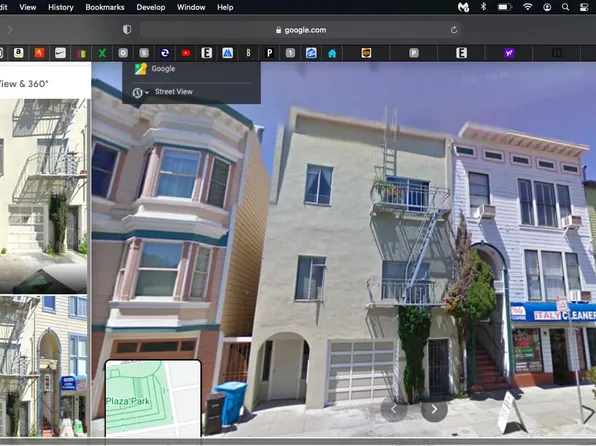This screenshot has width=596, height=446.
Task: Open the gray S pinned tab
Action: pyautogui.click(x=144, y=53)
